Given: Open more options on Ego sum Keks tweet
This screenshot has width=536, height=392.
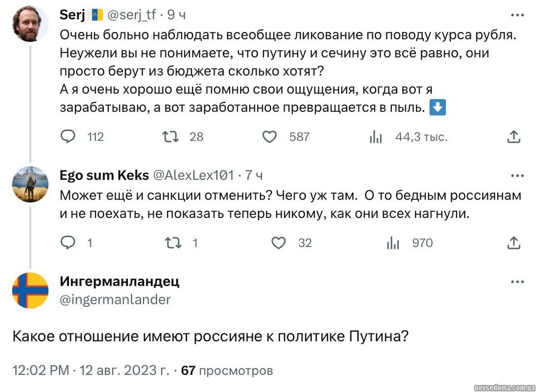Looking at the screenshot, I should coord(517,176).
